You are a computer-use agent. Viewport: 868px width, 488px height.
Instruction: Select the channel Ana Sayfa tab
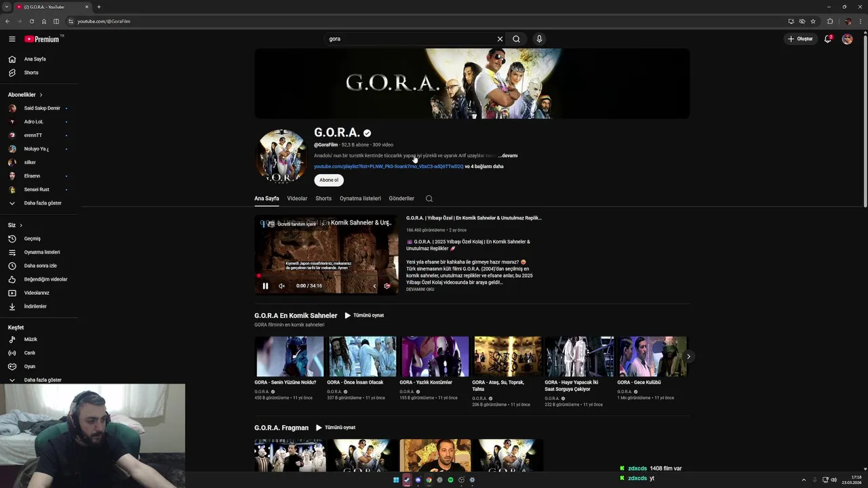click(x=267, y=199)
